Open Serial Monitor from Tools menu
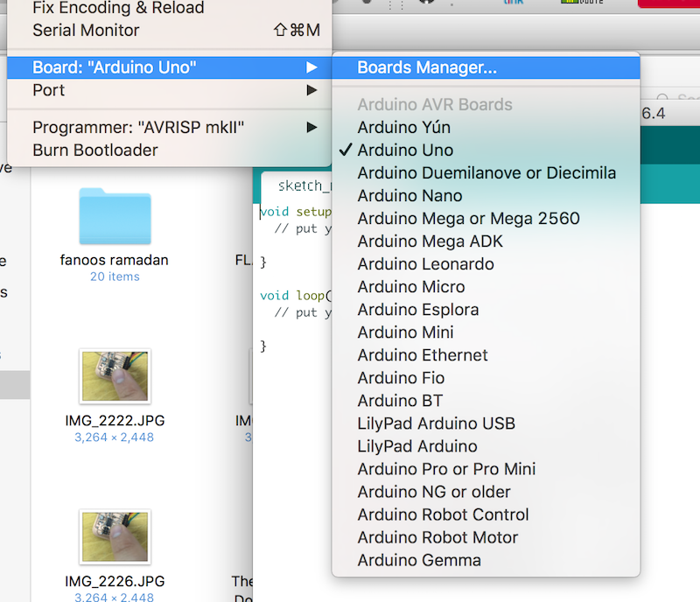The image size is (700, 602). [170, 31]
